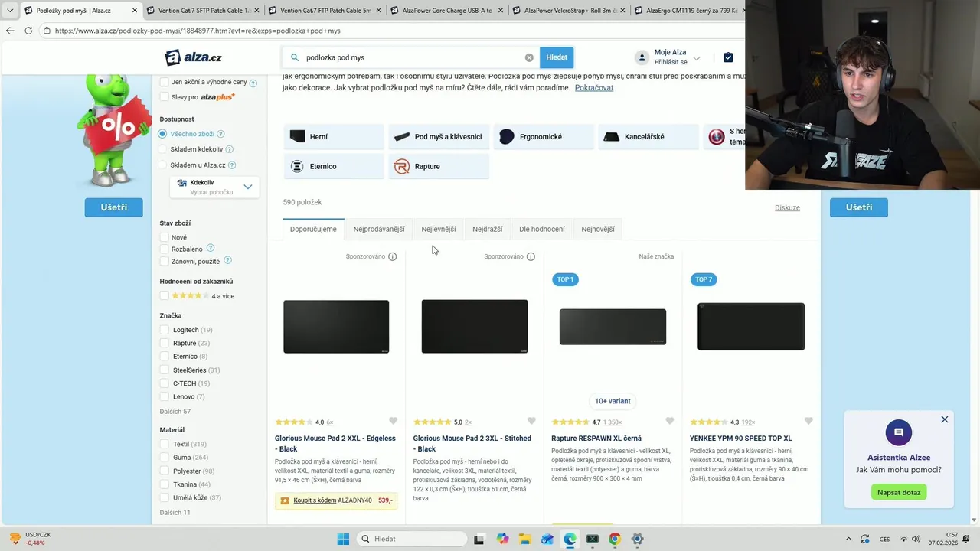Screen dimensions: 980x551
Task: Select the Všechno zboží radio option
Action: coord(162,134)
